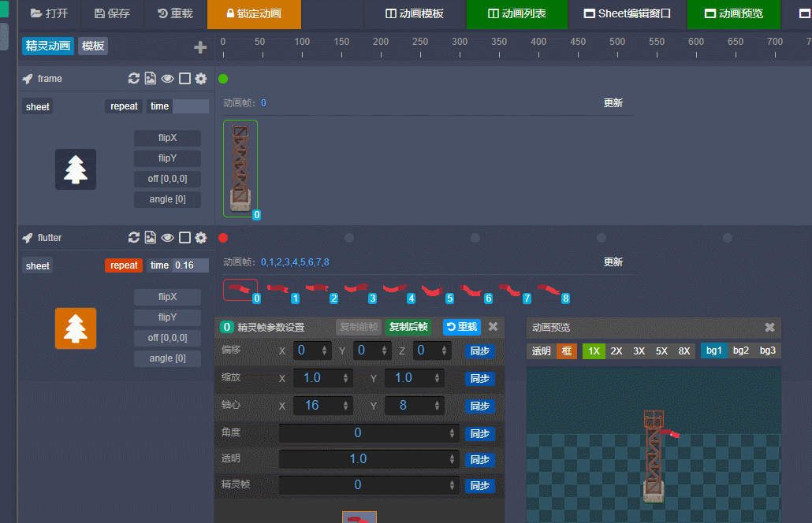812x523 pixels.
Task: Toggle eye visibility for frame layer
Action: pos(167,79)
